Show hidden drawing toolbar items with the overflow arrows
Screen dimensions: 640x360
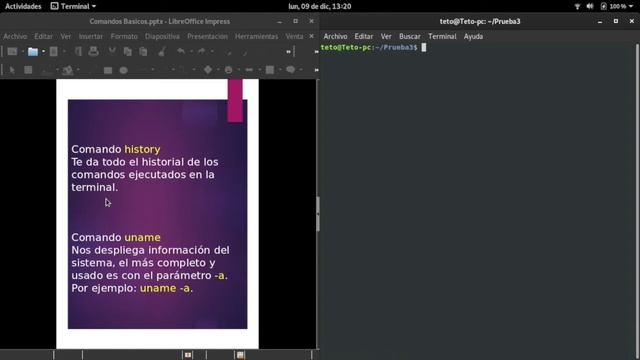click(316, 70)
